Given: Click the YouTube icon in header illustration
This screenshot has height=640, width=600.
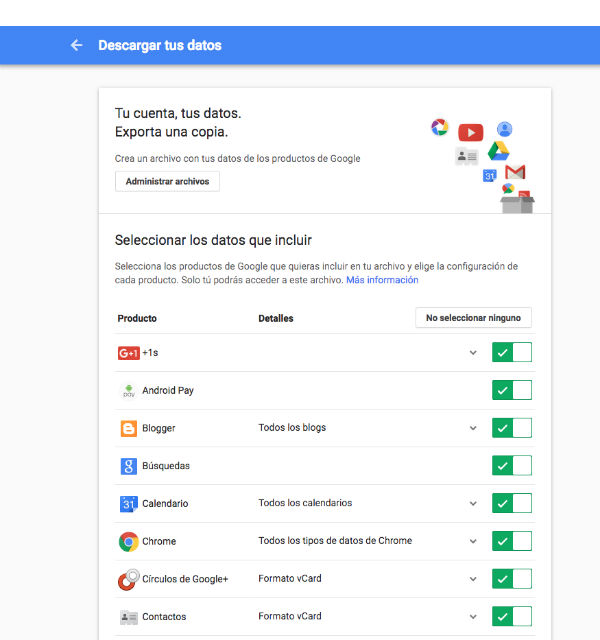Looking at the screenshot, I should (471, 133).
